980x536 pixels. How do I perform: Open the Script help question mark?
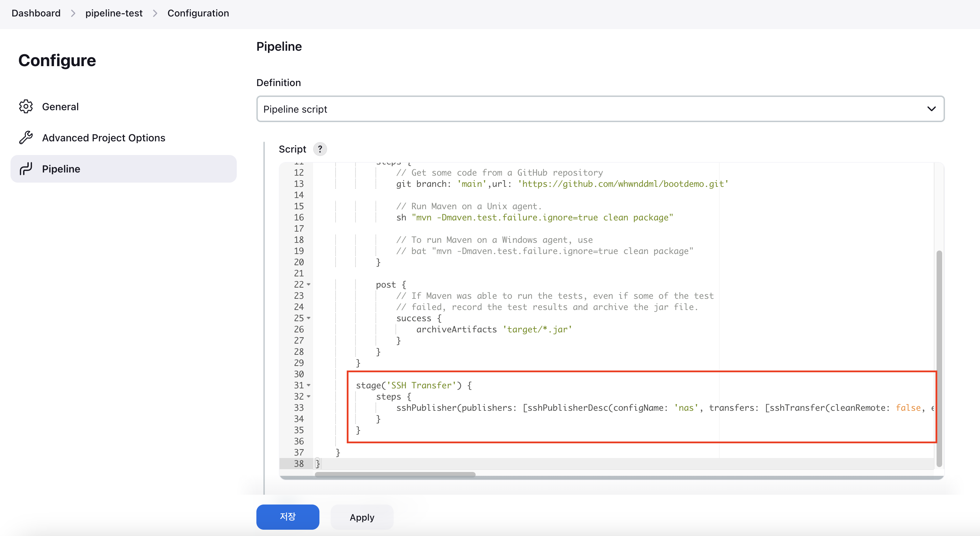coord(320,149)
